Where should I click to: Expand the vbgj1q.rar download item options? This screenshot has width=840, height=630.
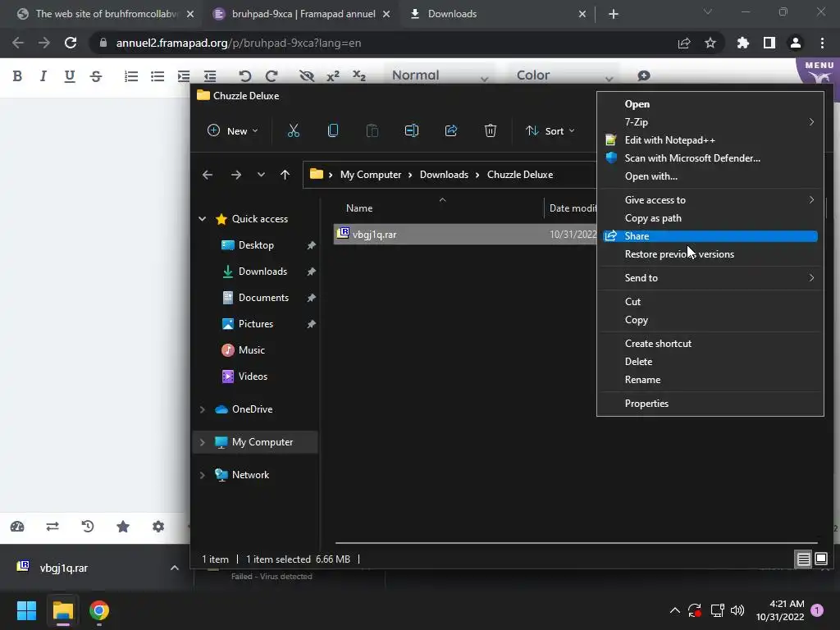pos(174,568)
